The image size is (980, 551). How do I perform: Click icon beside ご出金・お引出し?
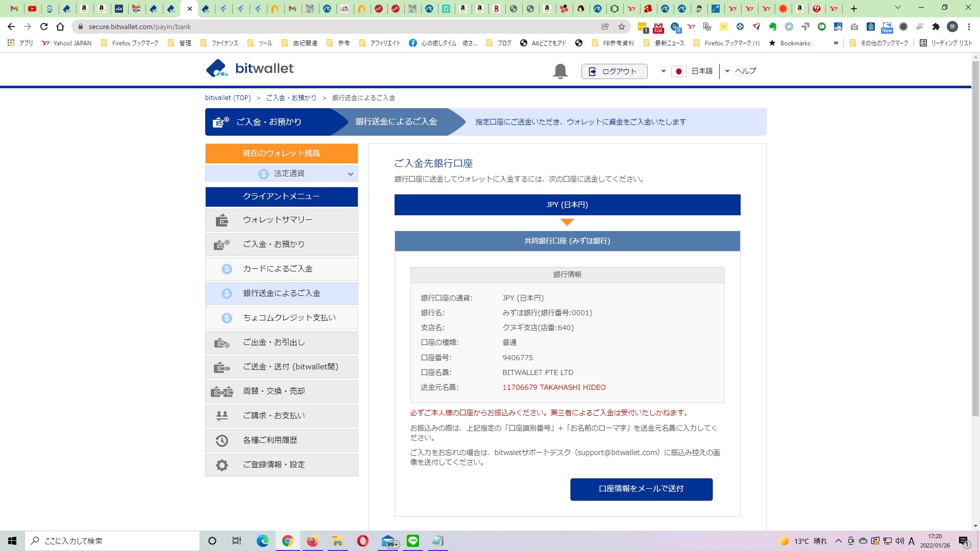(222, 343)
